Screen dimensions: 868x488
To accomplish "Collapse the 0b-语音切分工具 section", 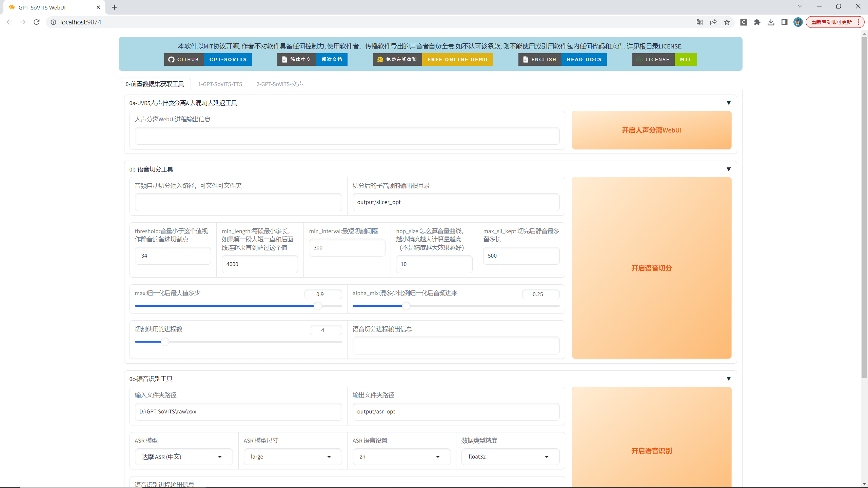I will (x=728, y=169).
